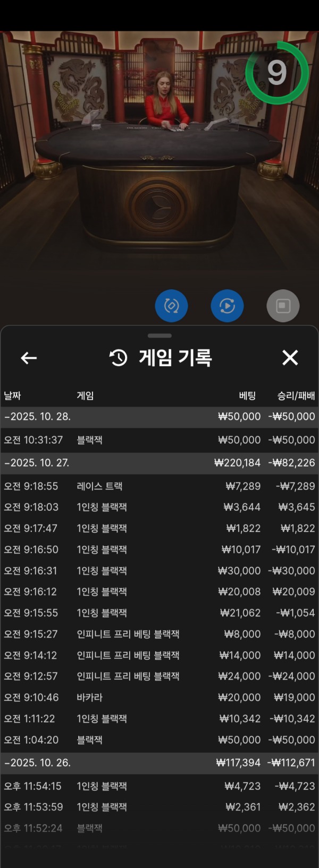
Task: Open the 오전 9:10:46 바카라 record
Action: (159, 698)
